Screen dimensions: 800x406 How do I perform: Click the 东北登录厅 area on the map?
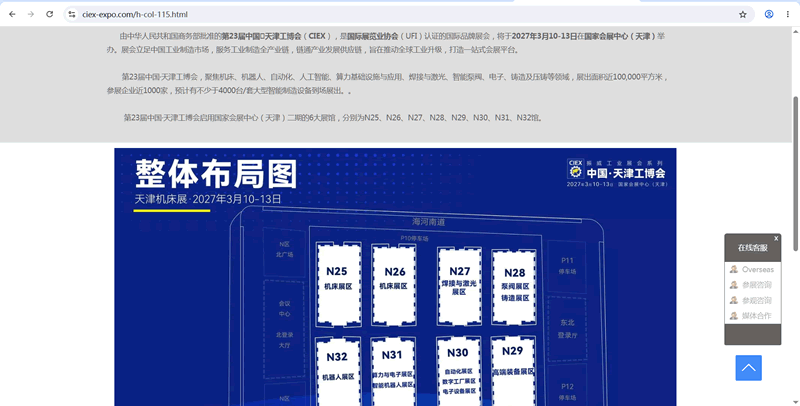tap(567, 328)
